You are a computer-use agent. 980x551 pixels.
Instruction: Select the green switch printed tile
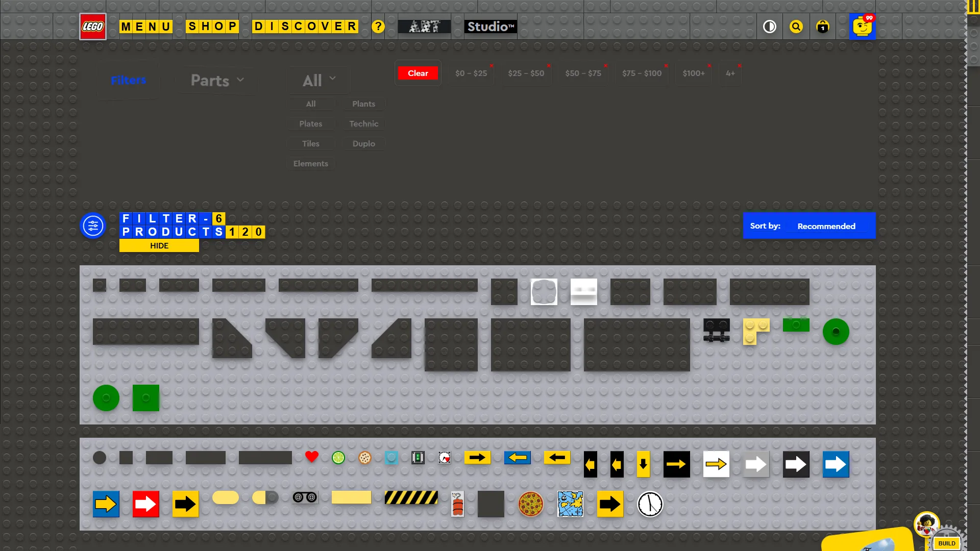[x=418, y=458]
